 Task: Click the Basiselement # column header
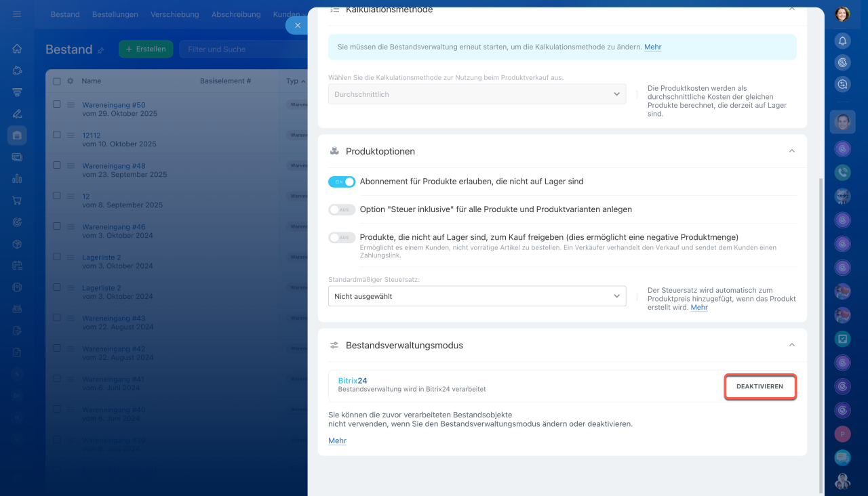pyautogui.click(x=226, y=81)
